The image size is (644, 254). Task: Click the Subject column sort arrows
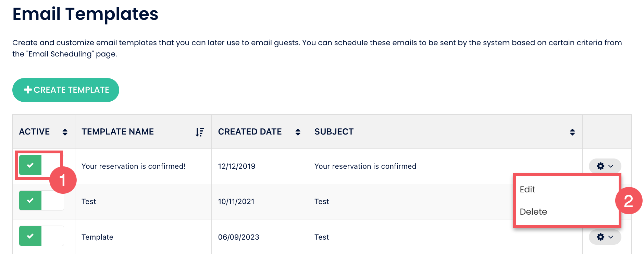pos(572,132)
